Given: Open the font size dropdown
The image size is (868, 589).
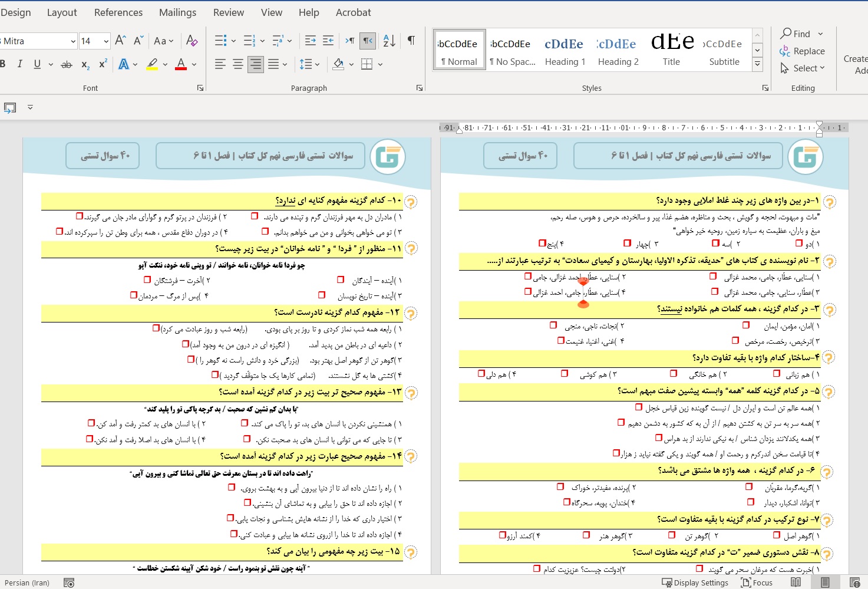Looking at the screenshot, I should 105,41.
